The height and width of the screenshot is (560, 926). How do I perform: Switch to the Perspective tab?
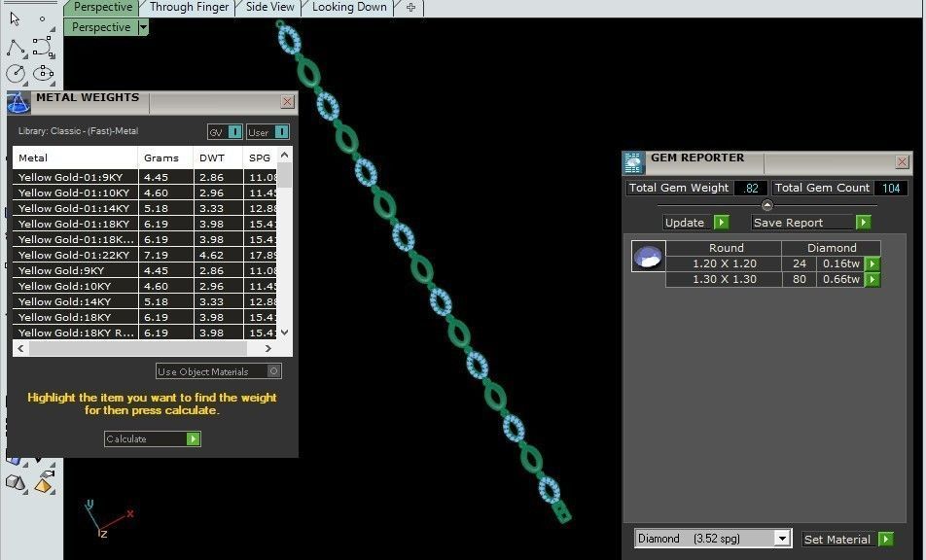[x=102, y=7]
